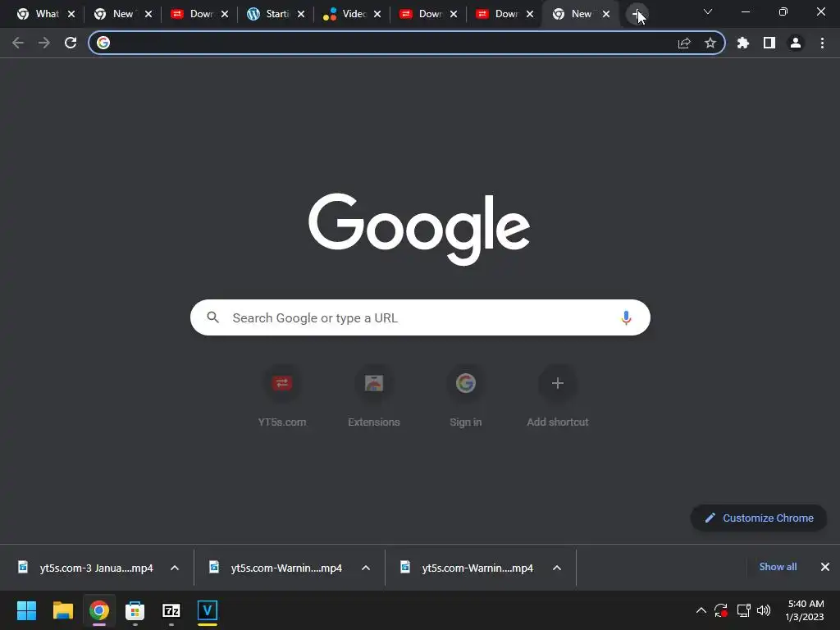Click the Search Google or type a URL box
The image size is (840, 630).
421,317
